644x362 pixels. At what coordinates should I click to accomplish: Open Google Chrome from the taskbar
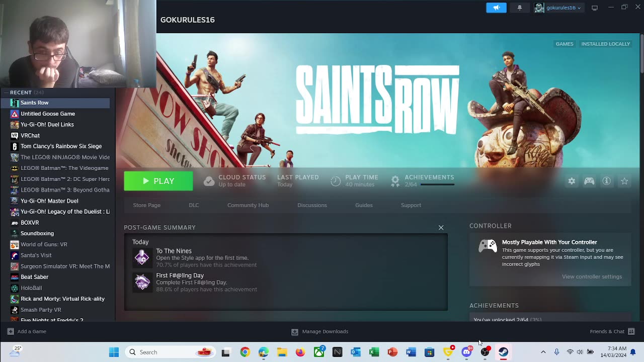pyautogui.click(x=245, y=352)
